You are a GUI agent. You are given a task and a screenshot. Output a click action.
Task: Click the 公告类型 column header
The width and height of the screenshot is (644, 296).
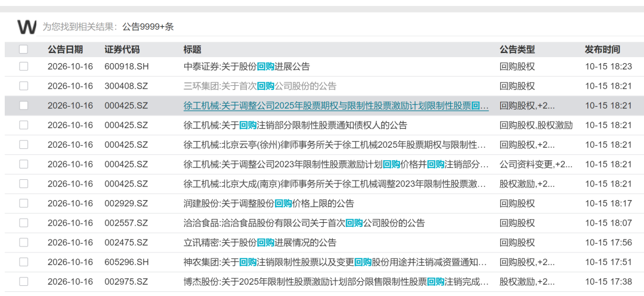pyautogui.click(x=517, y=49)
